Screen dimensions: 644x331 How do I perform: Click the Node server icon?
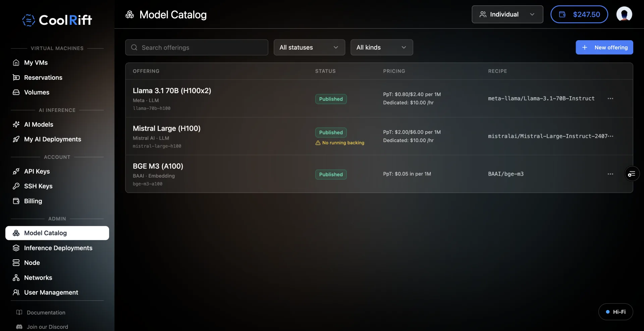(x=16, y=263)
